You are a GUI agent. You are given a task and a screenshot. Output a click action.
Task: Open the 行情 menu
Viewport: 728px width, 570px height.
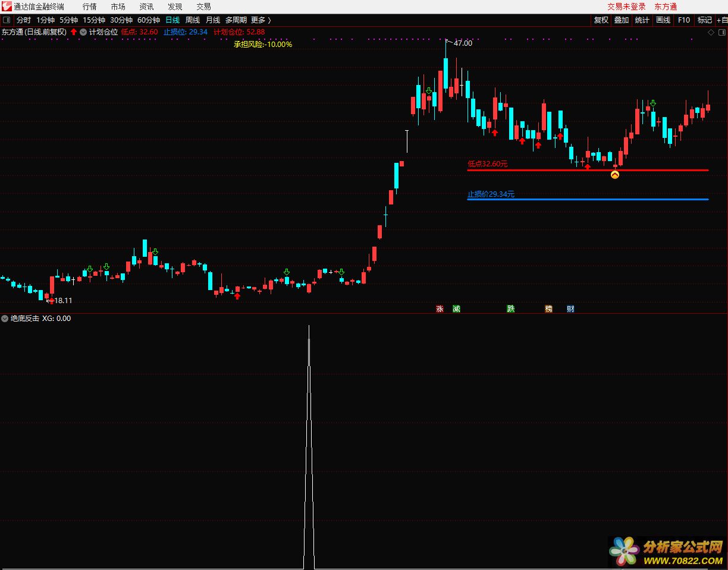coord(90,7)
